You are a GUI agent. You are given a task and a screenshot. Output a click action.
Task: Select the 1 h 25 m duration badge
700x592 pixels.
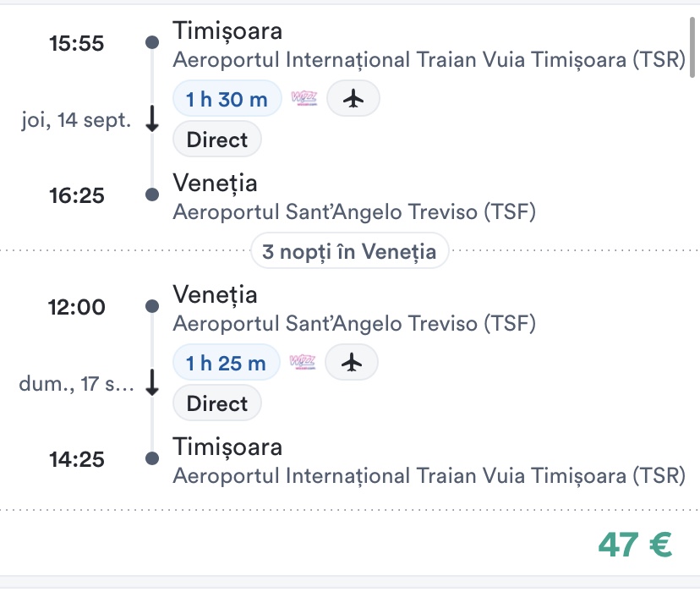pyautogui.click(x=226, y=363)
